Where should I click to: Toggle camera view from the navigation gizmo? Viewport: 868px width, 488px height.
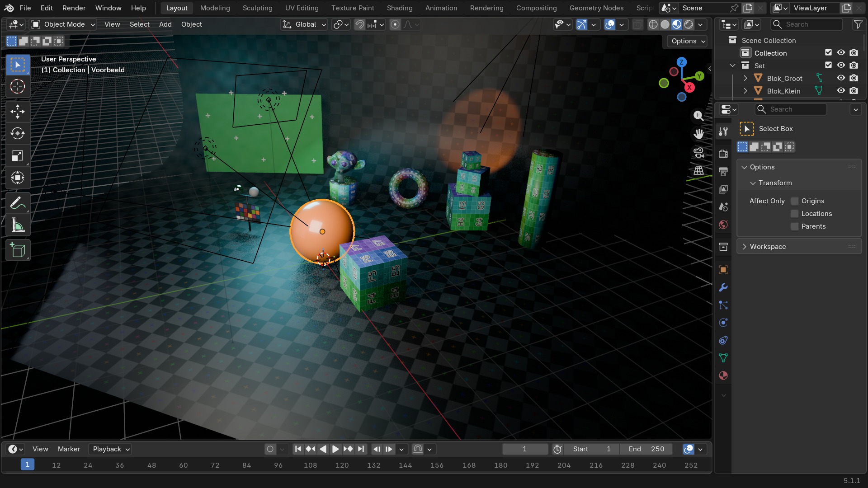(x=698, y=153)
